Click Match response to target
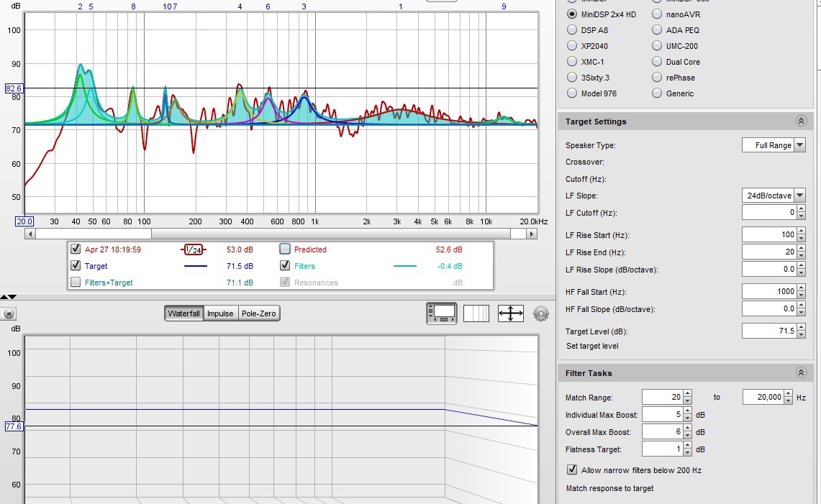The width and height of the screenshot is (821, 504). (x=609, y=489)
